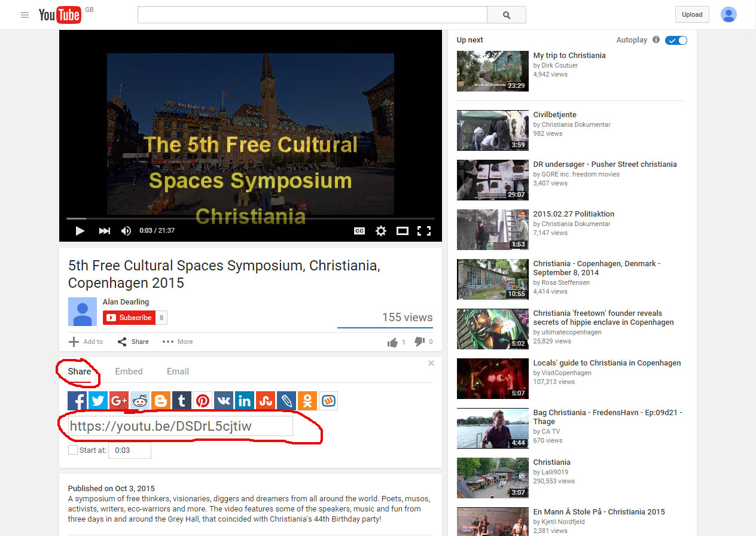Enable the Start at checkbox
The image size is (756, 536).
(73, 450)
